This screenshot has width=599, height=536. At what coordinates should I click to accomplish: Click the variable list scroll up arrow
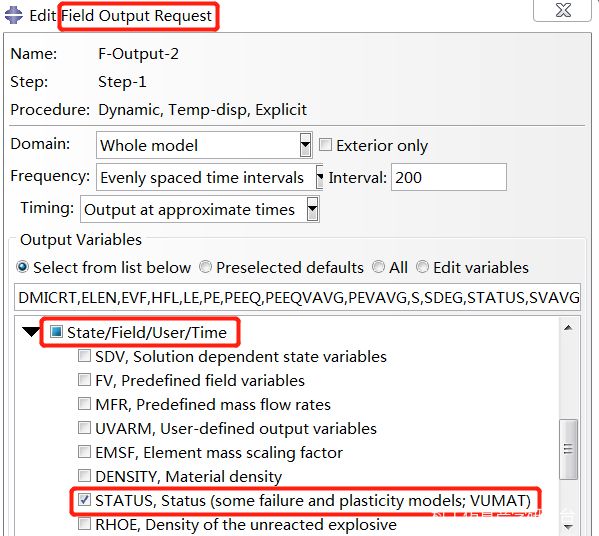(x=568, y=328)
